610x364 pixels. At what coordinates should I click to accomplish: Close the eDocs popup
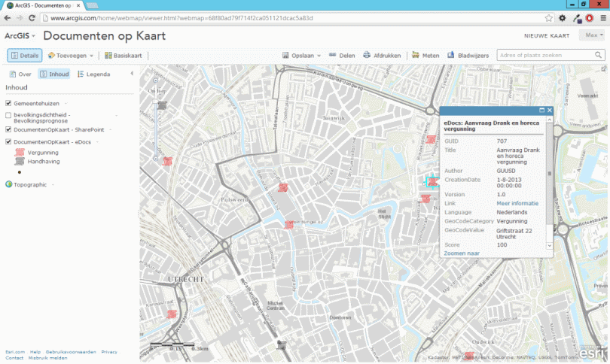coord(549,111)
